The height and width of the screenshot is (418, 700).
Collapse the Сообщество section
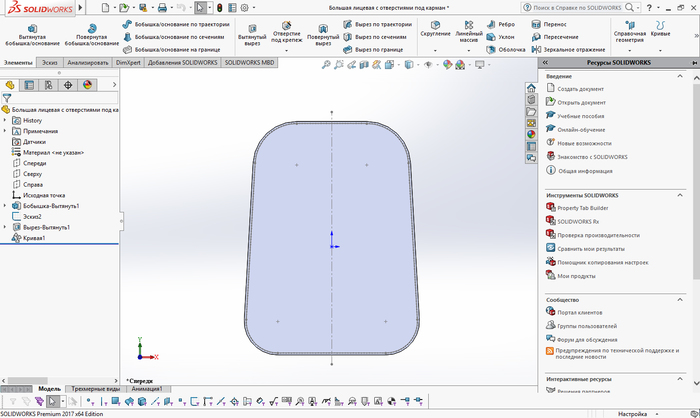(680, 300)
